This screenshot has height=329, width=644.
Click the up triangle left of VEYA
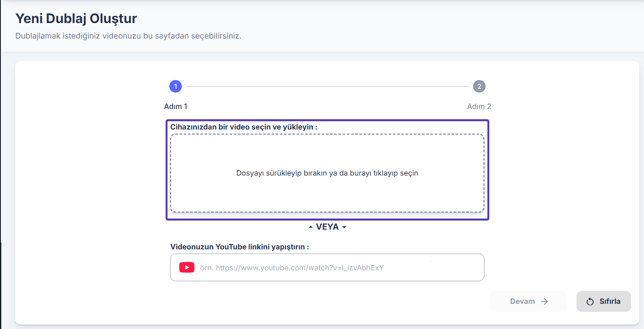310,227
